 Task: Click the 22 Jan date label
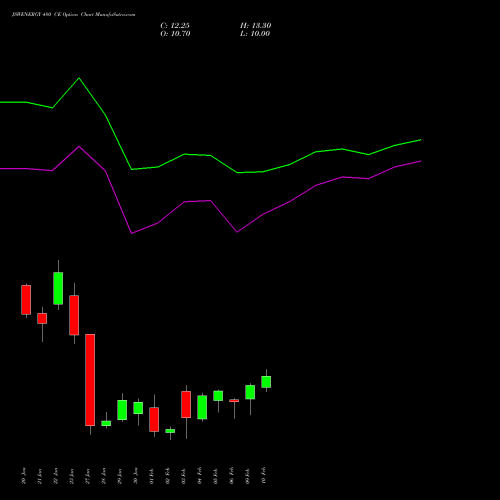coord(56,476)
